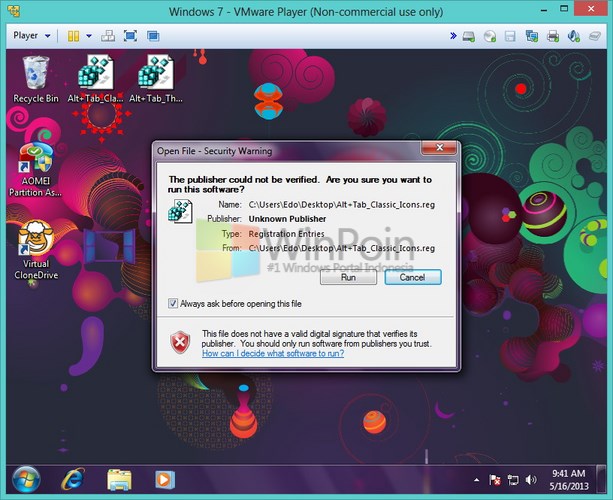Select AOMEI Partition Assistant desktop shortcut
The width and height of the screenshot is (613, 500).
[35, 170]
